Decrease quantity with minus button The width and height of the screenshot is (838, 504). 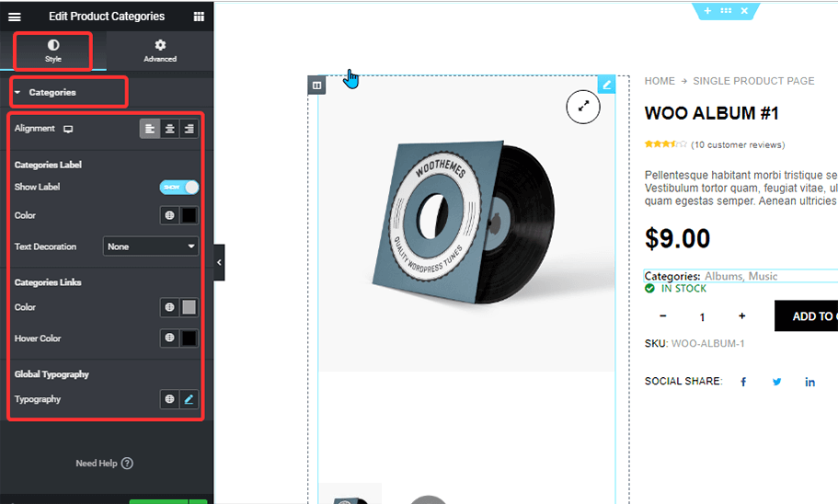(662, 315)
